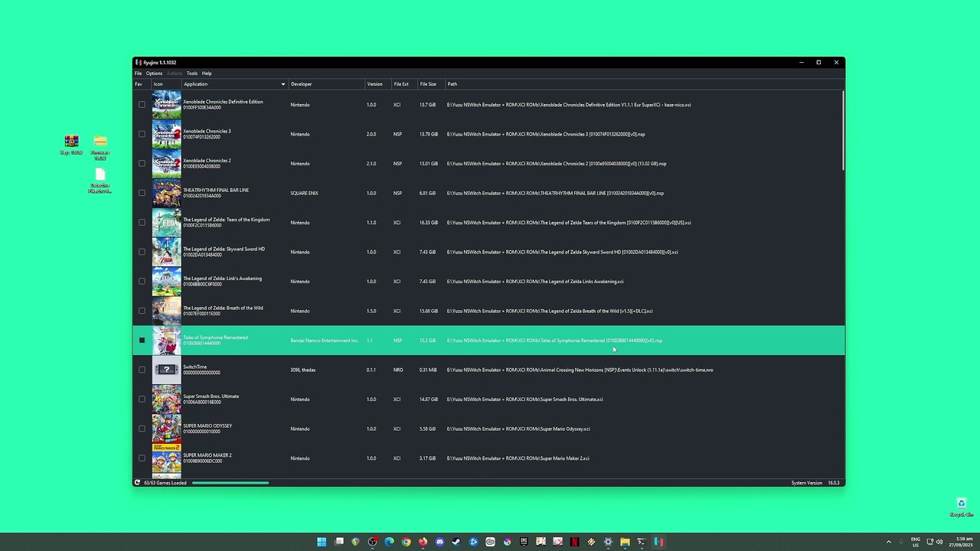Sort the list by the Fav column header
The image size is (980, 551).
pos(142,84)
